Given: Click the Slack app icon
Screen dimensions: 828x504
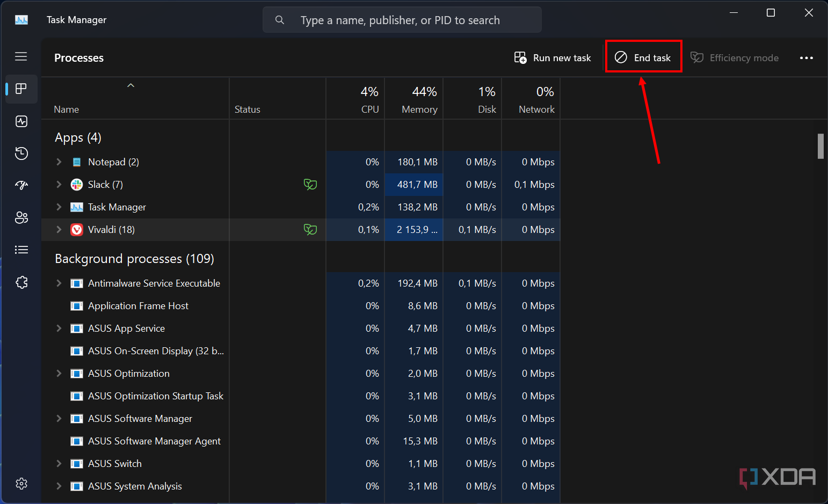Looking at the screenshot, I should click(77, 185).
